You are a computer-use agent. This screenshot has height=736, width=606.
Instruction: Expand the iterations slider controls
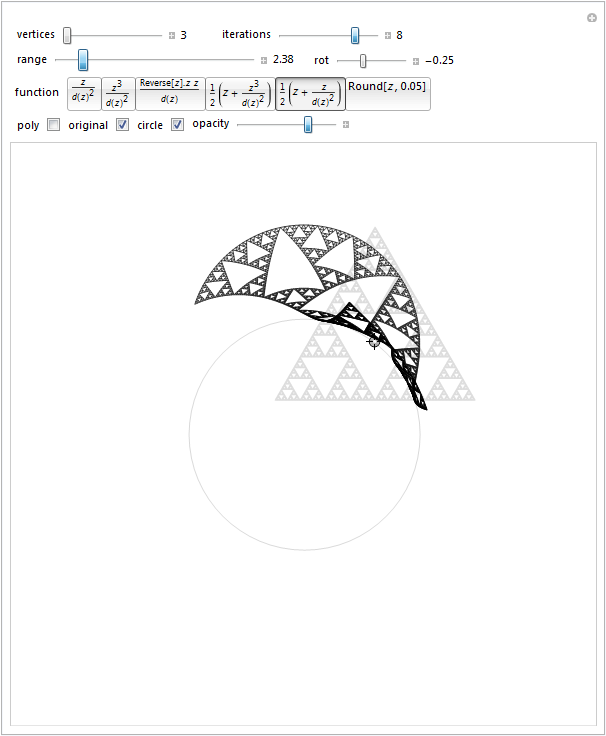(x=388, y=35)
